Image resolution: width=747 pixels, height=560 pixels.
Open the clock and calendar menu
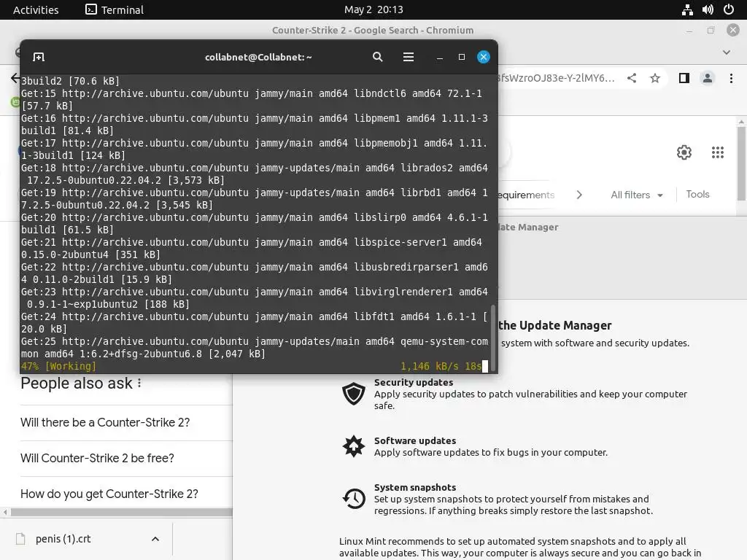[x=373, y=9]
